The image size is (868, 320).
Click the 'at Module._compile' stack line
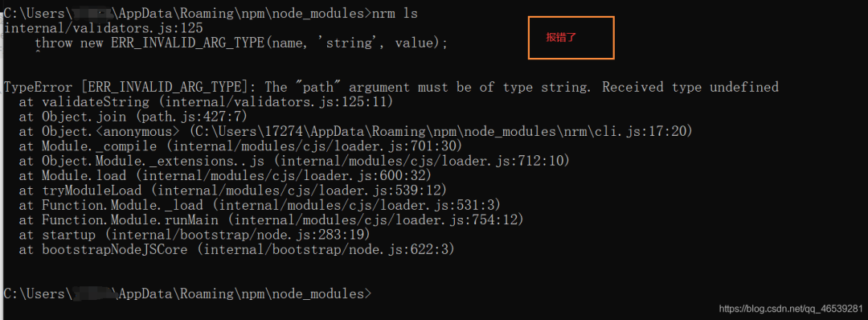[240, 146]
